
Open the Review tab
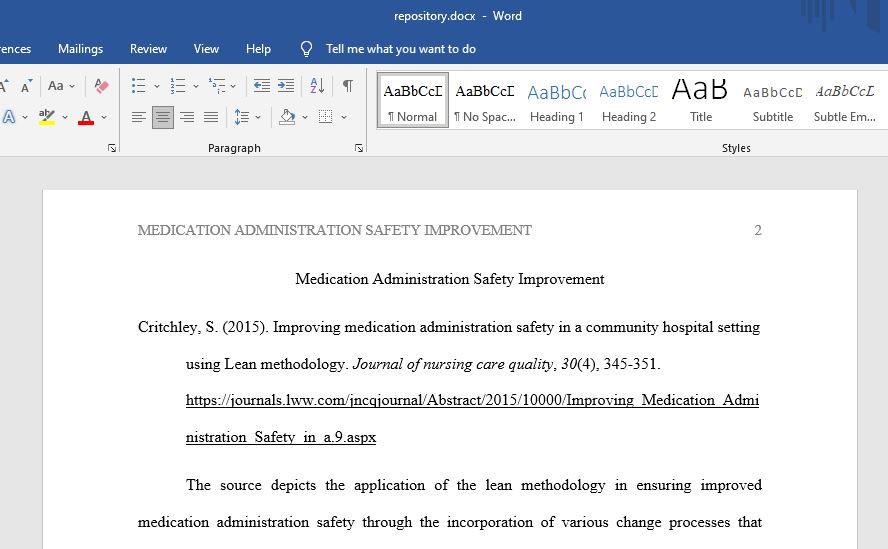pyautogui.click(x=148, y=49)
